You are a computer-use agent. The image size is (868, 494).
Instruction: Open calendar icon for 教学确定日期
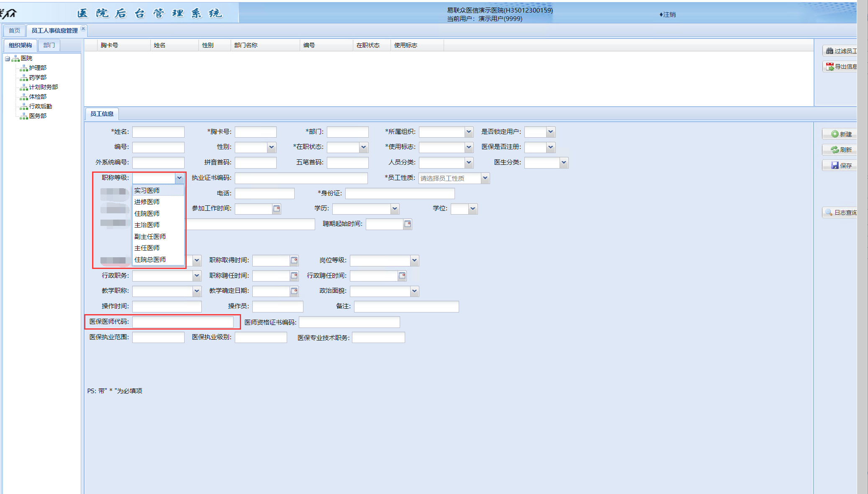[294, 291]
